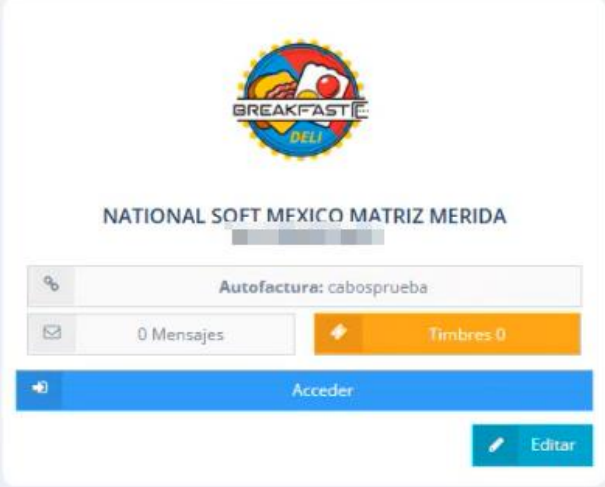Click the 0 Mensajes text label
605x487 pixels.
[x=181, y=335]
